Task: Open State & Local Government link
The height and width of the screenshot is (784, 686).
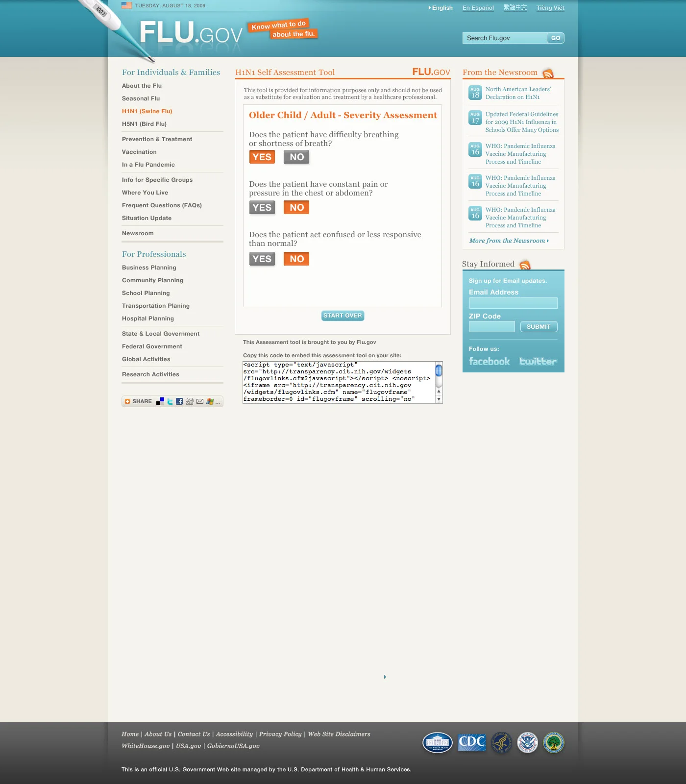Action: tap(161, 334)
